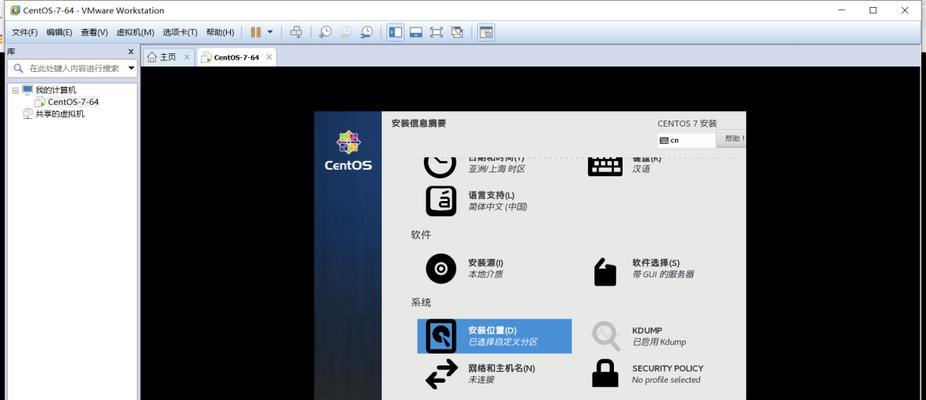Click the library search magnifier icon
Viewport: 926px width, 400px height.
[18, 69]
